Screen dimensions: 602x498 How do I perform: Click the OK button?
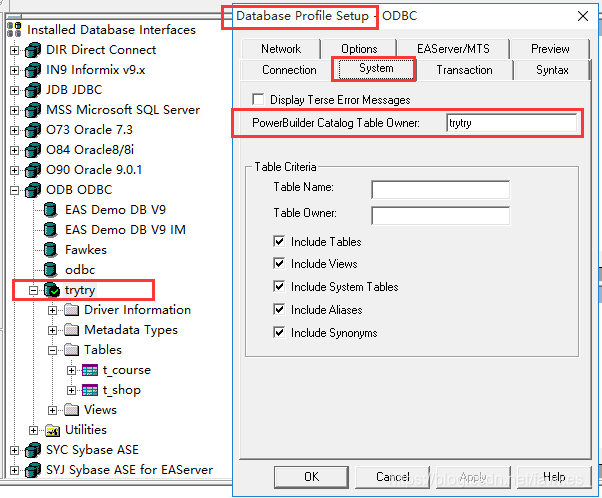click(x=311, y=477)
